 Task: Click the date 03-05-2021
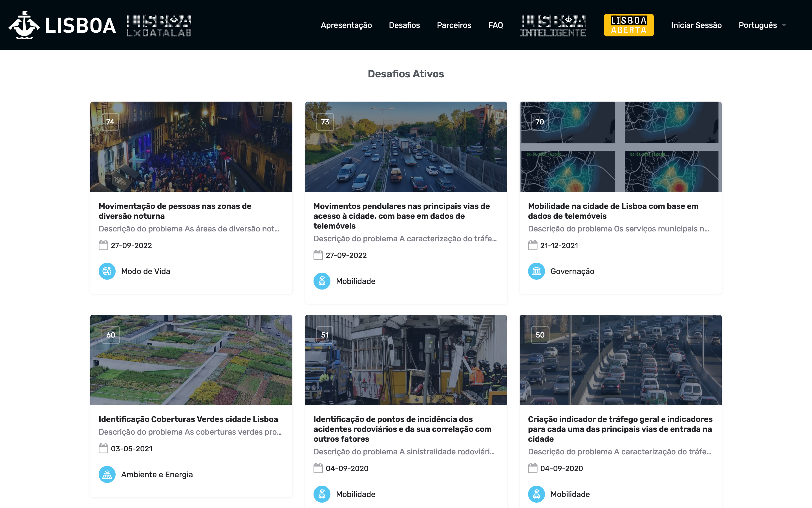tap(132, 448)
